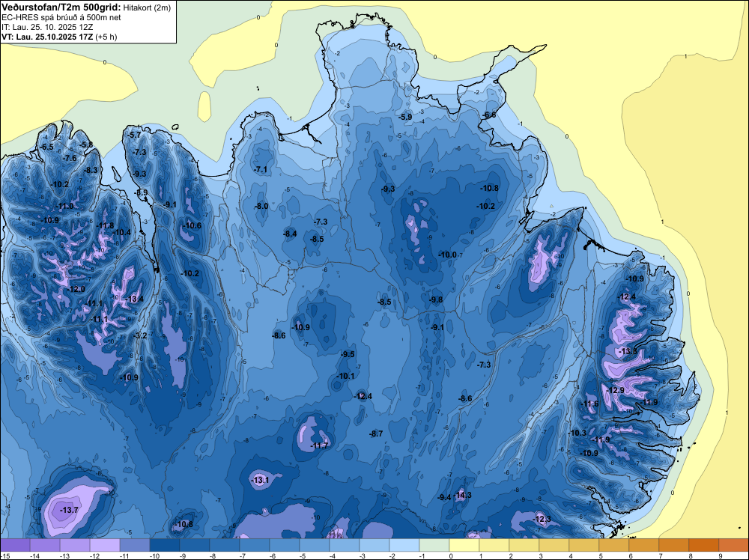749x560 pixels.
Task: Click the -11.0 temperature label
Action: pyautogui.click(x=65, y=206)
